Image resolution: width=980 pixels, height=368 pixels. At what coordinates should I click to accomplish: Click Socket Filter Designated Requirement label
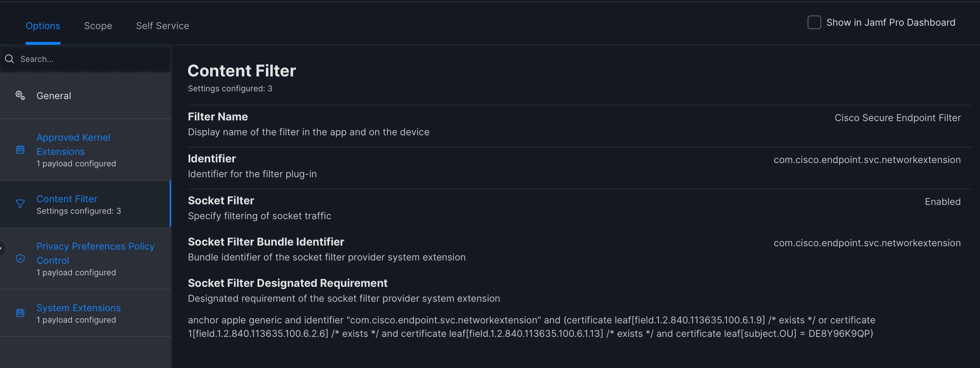click(x=288, y=283)
